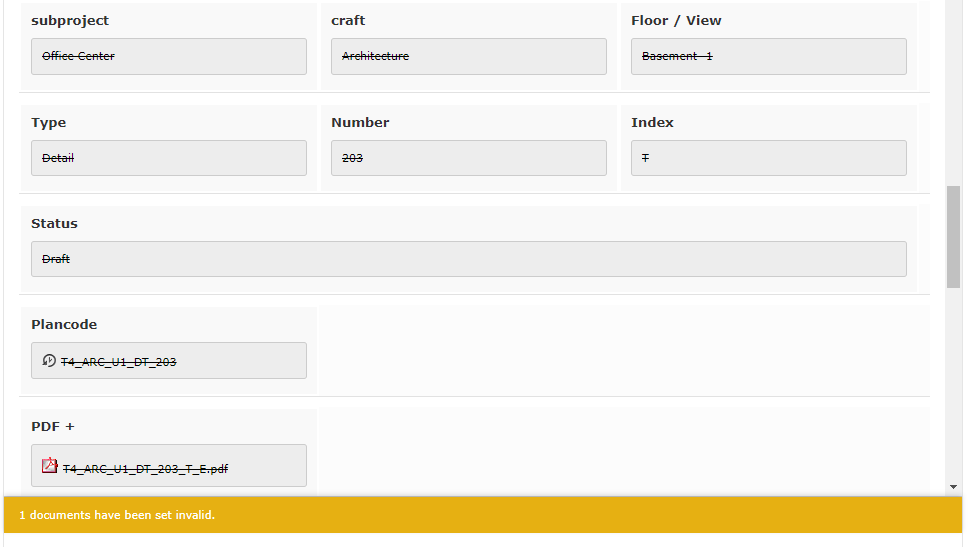The width and height of the screenshot is (972, 547).
Task: Click the Type field showing Detail
Action: 168,158
